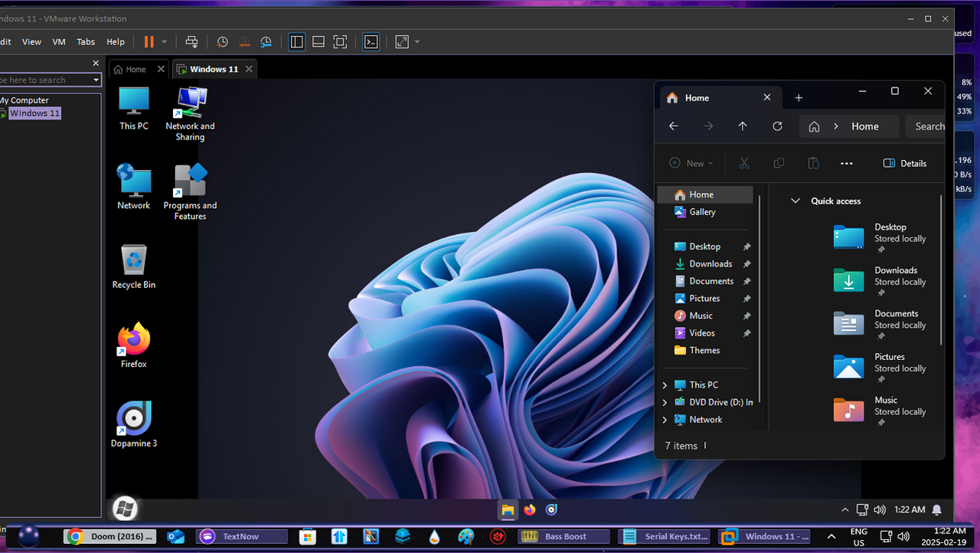Open the library search dropdown arrow
980x553 pixels.
coord(96,80)
